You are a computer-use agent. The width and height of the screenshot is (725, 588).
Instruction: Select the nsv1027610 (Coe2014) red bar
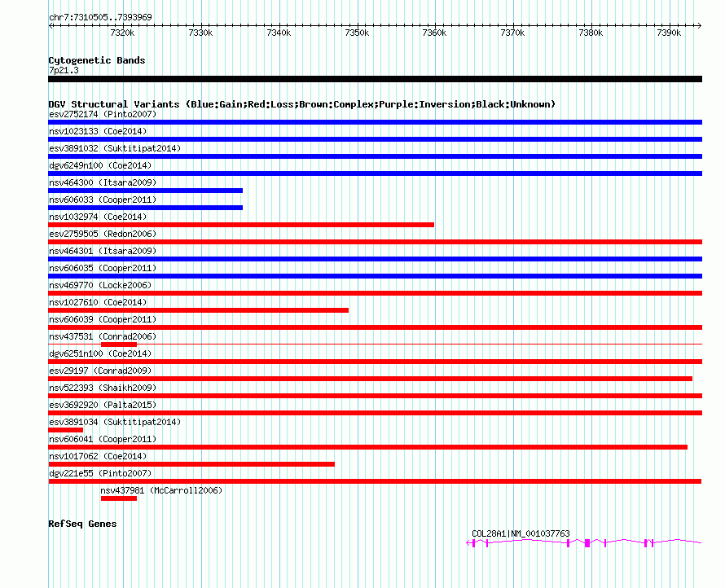pos(199,310)
